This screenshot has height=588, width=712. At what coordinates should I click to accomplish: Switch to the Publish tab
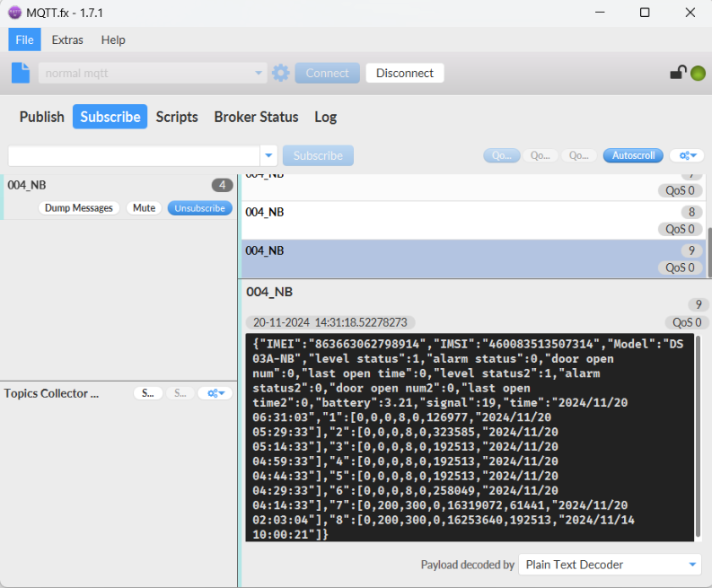click(42, 117)
